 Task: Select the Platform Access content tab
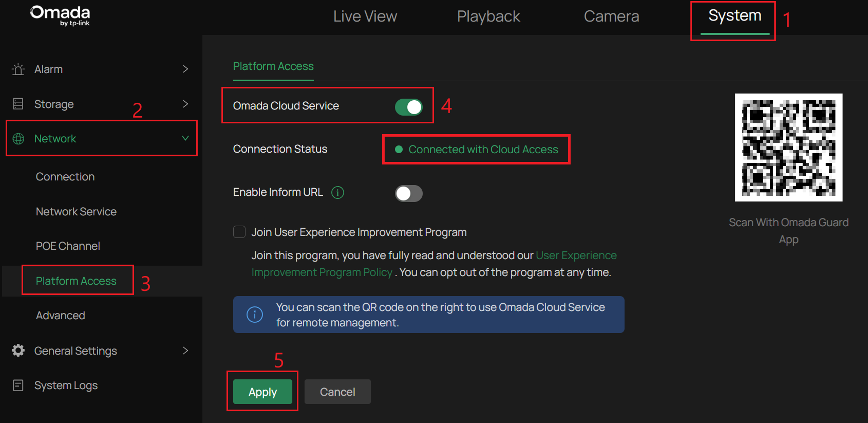(273, 66)
